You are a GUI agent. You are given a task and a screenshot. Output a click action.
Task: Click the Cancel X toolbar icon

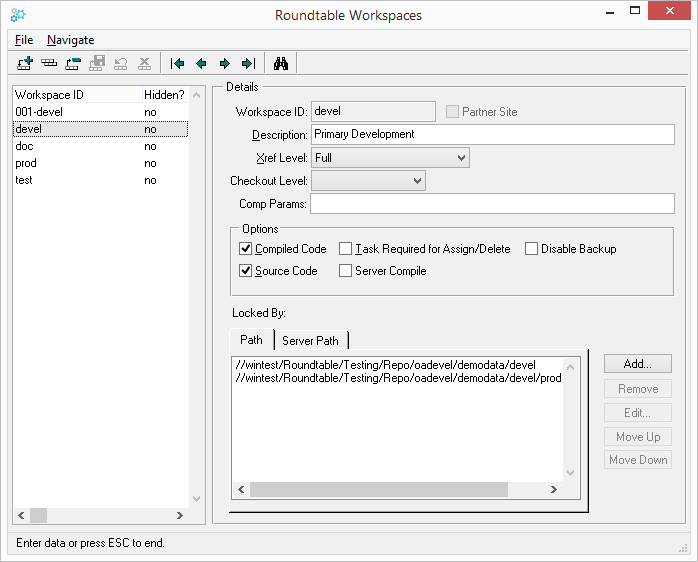point(144,64)
